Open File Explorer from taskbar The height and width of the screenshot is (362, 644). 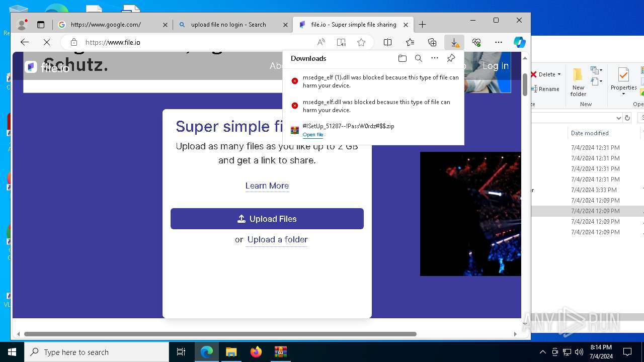pyautogui.click(x=231, y=352)
